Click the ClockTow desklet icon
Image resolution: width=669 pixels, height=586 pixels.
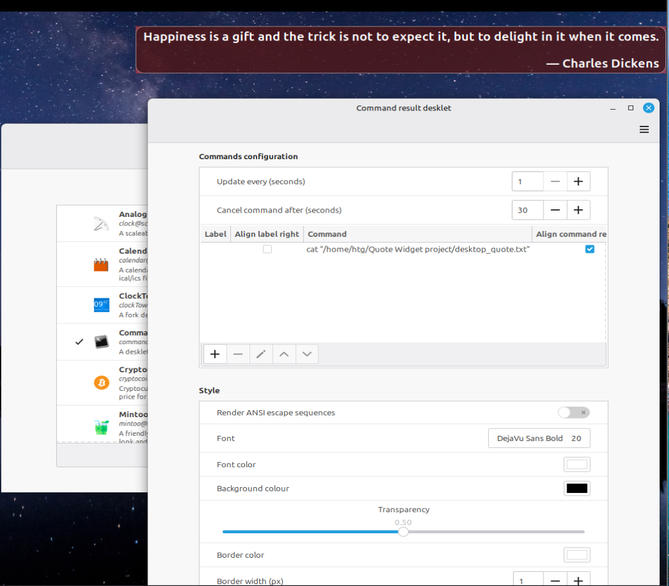click(x=102, y=305)
